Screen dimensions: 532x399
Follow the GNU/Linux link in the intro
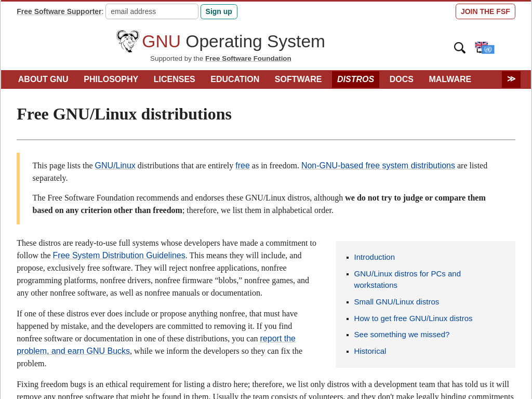point(115,166)
